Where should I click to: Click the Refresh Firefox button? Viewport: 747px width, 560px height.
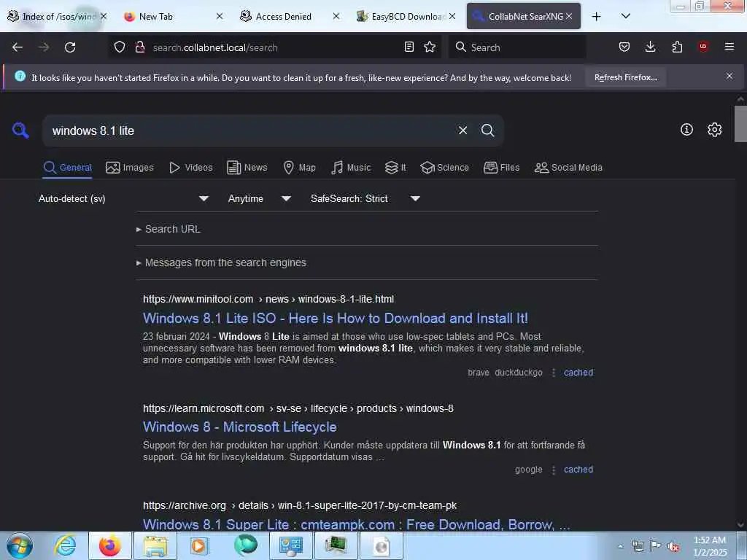(x=625, y=77)
